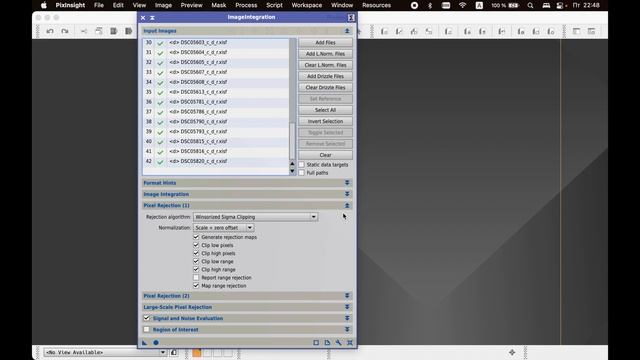Click the Invert Selection button
Image resolution: width=640 pixels, height=360 pixels.
click(325, 121)
